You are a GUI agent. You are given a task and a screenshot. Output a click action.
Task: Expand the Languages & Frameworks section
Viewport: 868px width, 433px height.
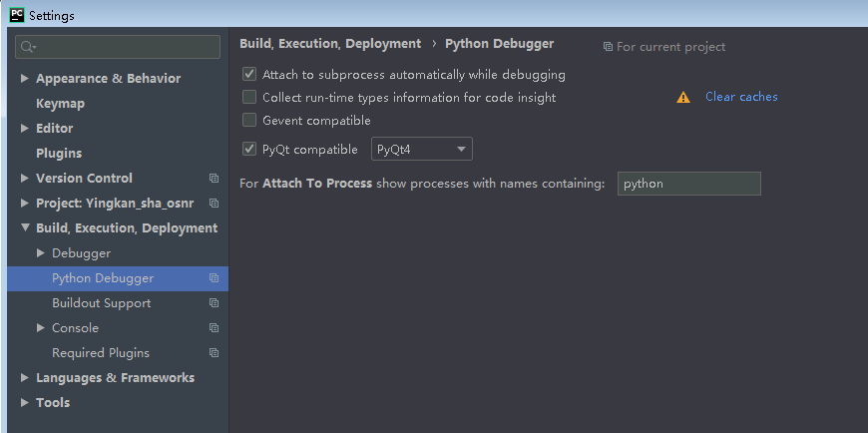pyautogui.click(x=25, y=378)
